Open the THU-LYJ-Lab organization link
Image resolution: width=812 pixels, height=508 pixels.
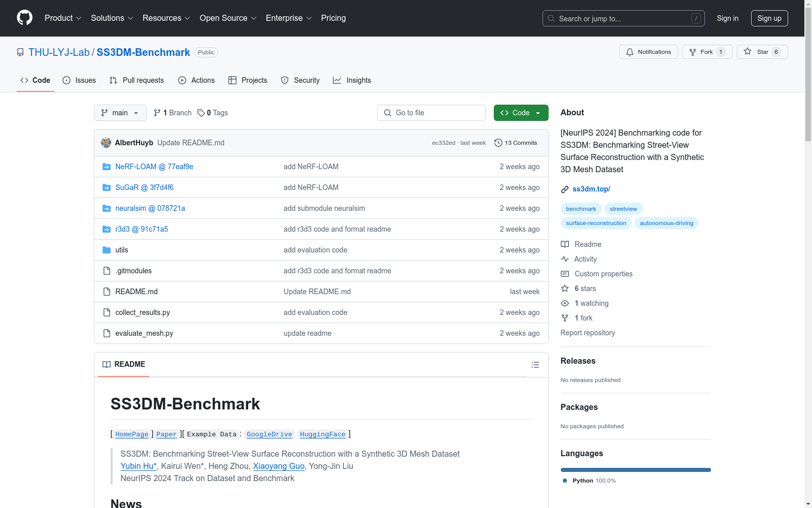[59, 52]
